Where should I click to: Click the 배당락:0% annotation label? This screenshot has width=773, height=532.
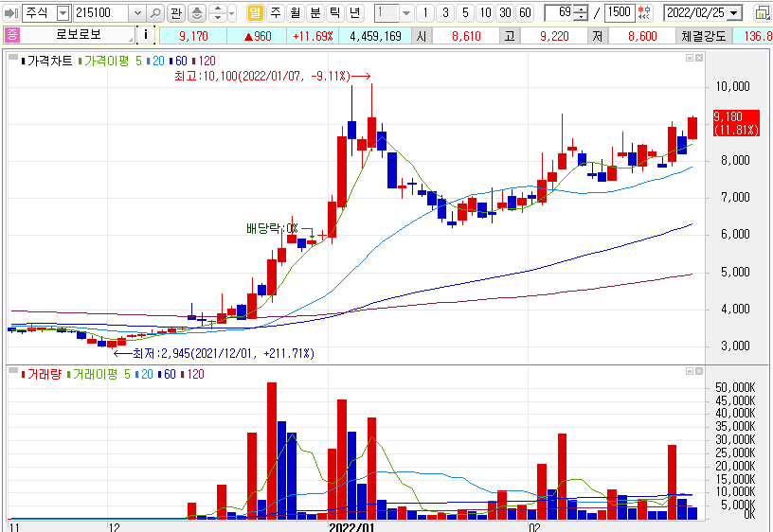click(x=272, y=228)
